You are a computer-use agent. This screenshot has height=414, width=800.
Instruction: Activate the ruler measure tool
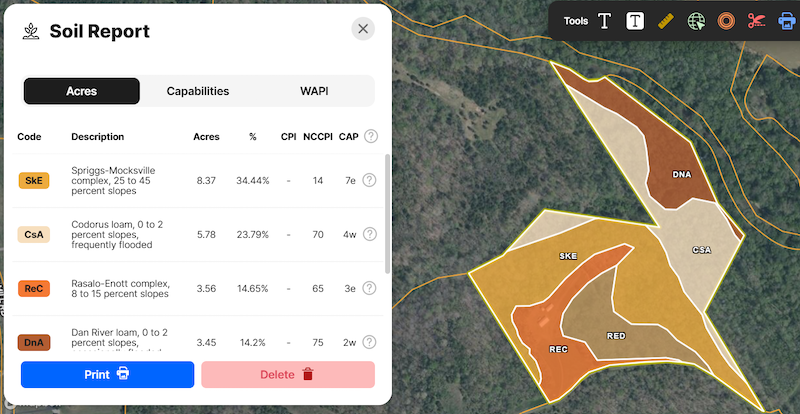[665, 21]
